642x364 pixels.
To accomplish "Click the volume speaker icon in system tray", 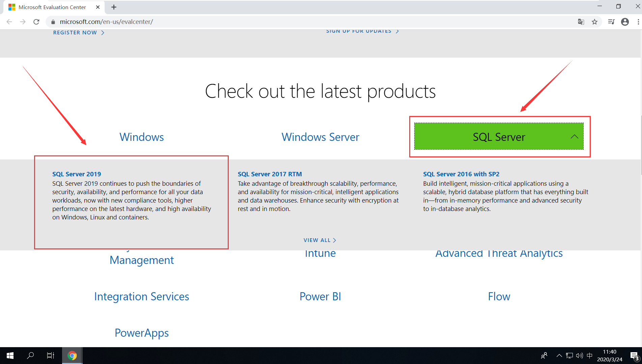I will point(580,355).
